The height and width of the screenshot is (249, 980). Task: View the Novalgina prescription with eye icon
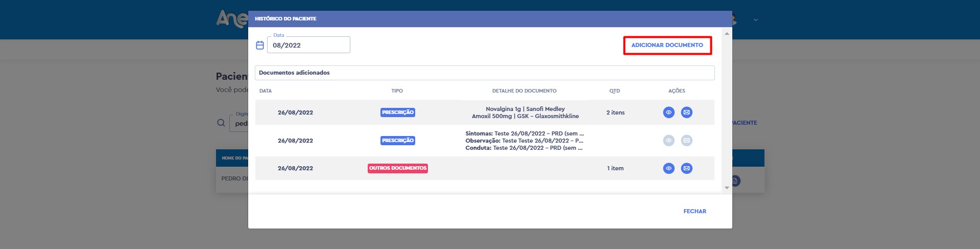coord(668,112)
